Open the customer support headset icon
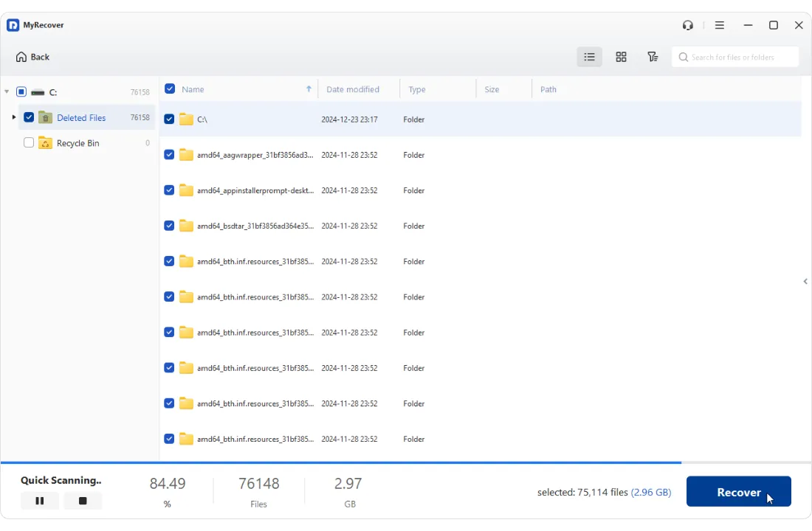This screenshot has height=531, width=812. tap(688, 25)
